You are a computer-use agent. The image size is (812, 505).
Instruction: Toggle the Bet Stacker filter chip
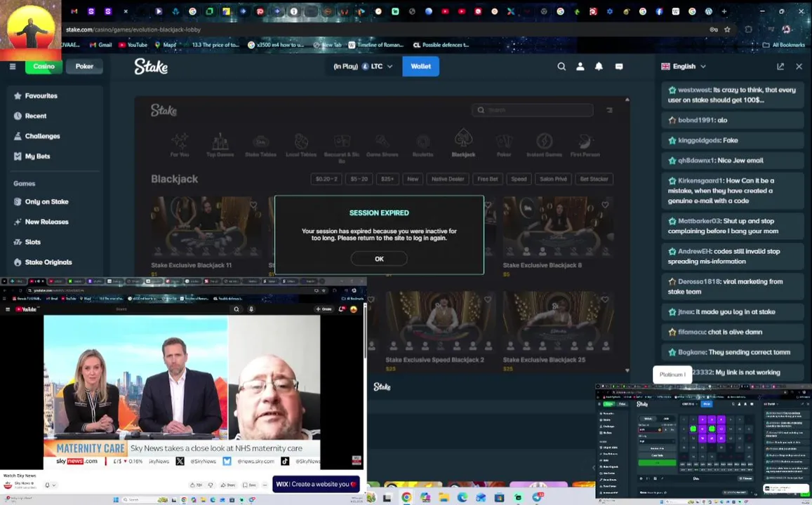(594, 179)
